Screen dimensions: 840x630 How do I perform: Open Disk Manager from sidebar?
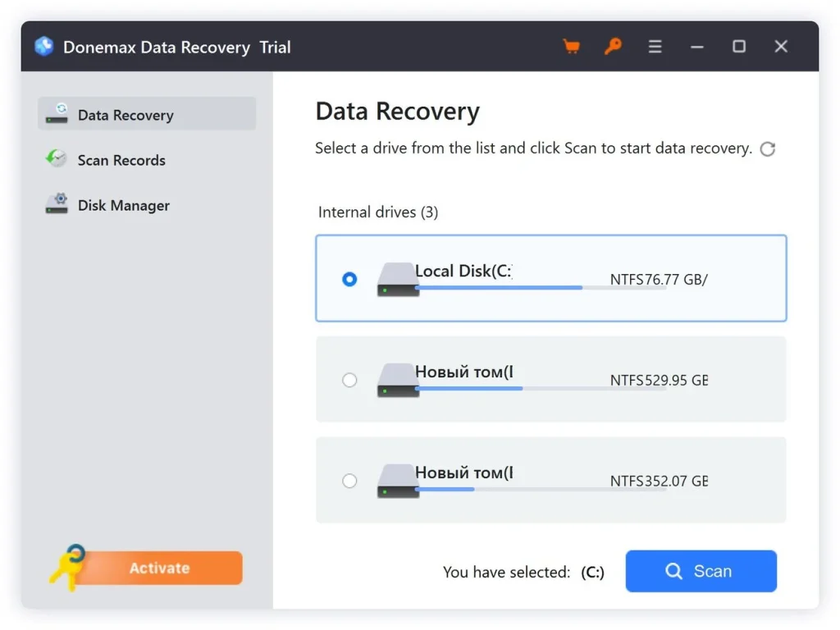123,205
